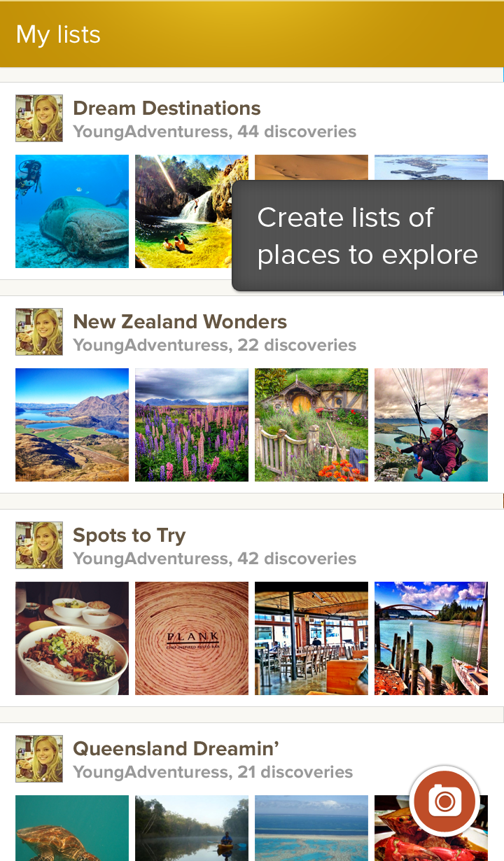View the hobbit house photo
Image resolution: width=504 pixels, height=861 pixels.
click(311, 425)
